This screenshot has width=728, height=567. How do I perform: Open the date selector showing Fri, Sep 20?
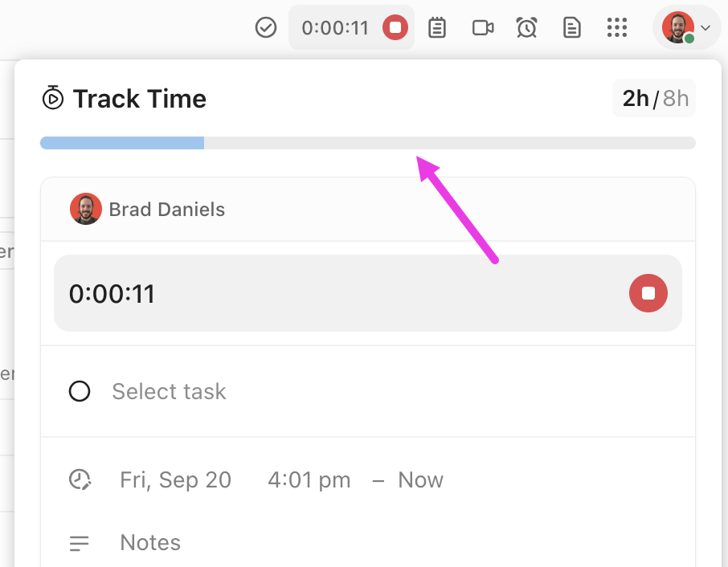pyautogui.click(x=175, y=479)
